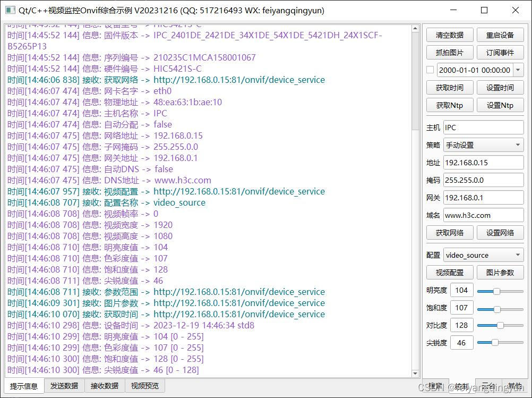Enable the checkbox beside the date-time field
532x398 pixels.
(x=431, y=70)
